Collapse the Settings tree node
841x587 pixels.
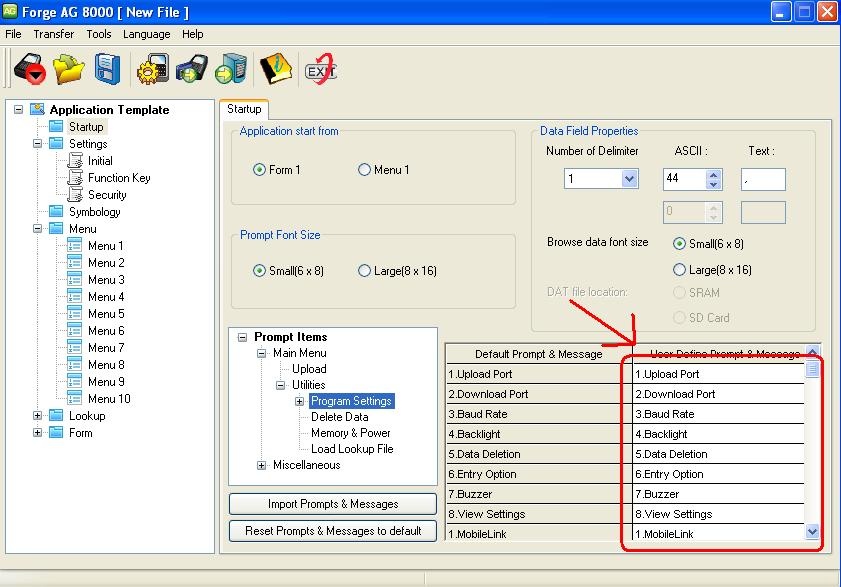[x=38, y=143]
